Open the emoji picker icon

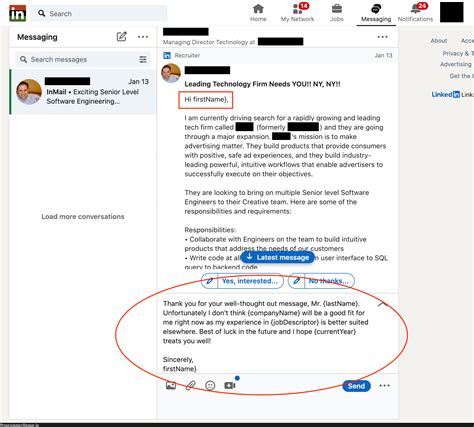click(x=210, y=386)
